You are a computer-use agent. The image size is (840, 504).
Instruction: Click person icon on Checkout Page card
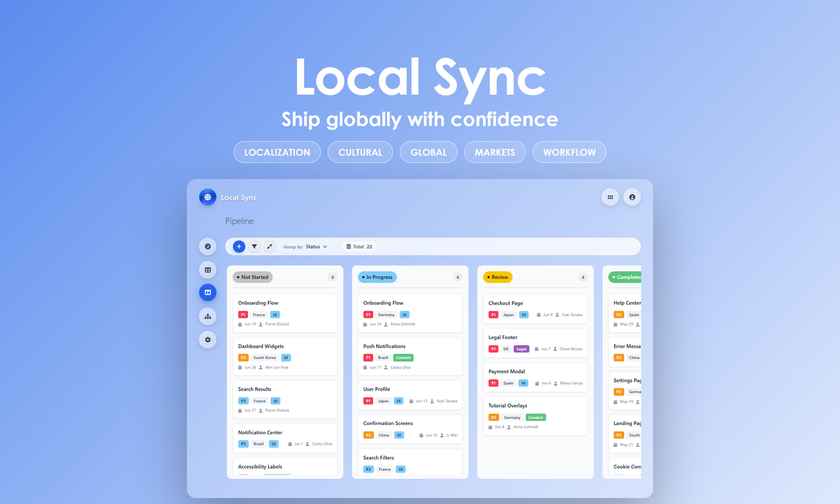point(557,314)
